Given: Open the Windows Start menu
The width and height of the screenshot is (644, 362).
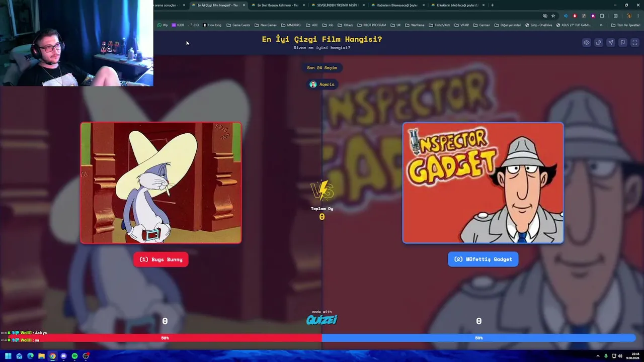Looking at the screenshot, I should [x=8, y=356].
